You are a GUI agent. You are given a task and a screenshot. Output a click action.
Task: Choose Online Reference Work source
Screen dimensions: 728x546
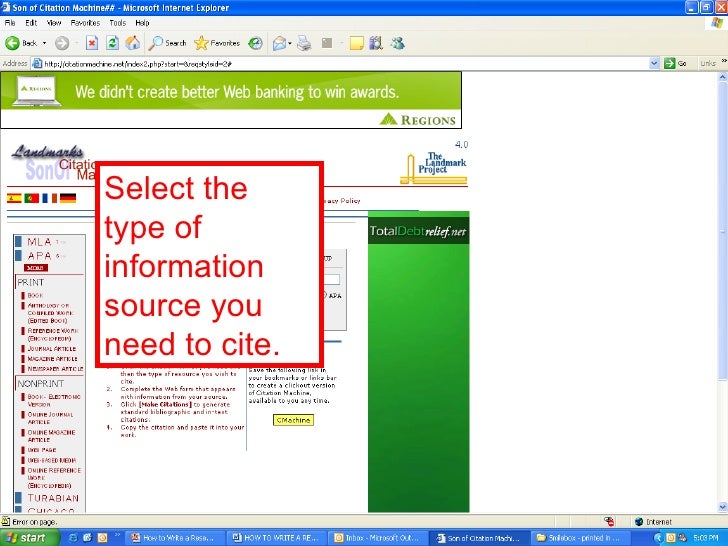(x=54, y=478)
